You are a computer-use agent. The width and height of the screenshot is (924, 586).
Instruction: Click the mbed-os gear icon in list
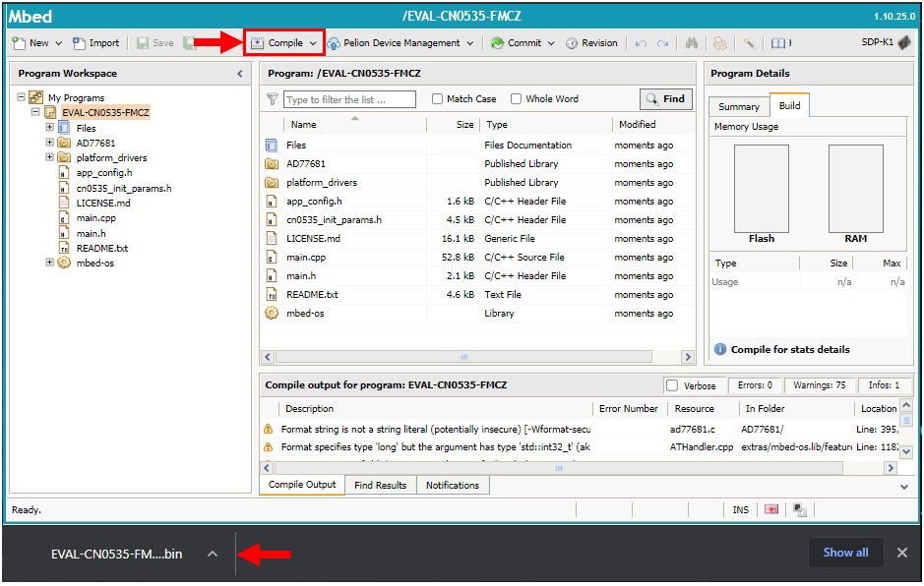271,313
